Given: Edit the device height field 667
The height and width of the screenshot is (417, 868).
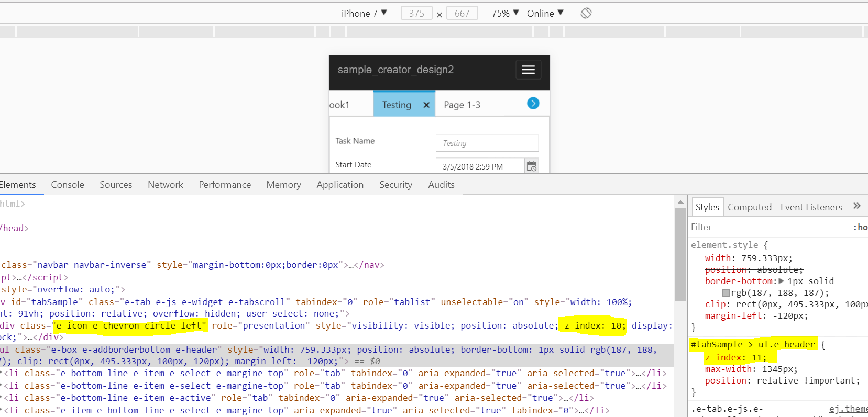Looking at the screenshot, I should coord(462,13).
